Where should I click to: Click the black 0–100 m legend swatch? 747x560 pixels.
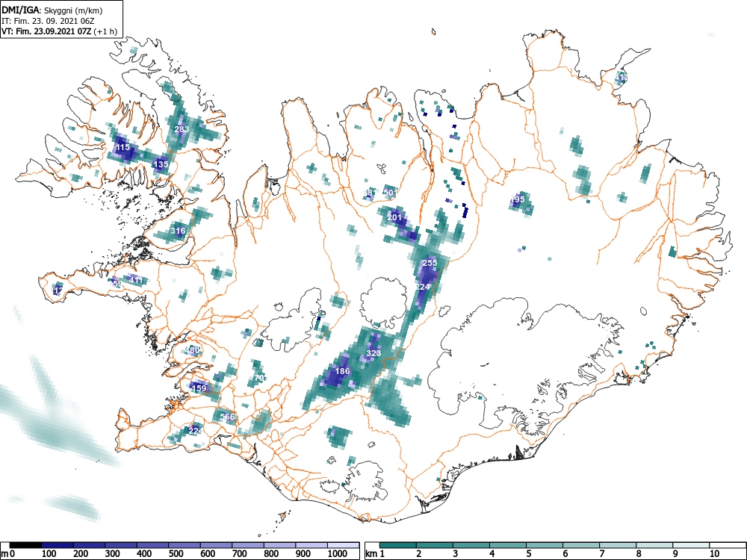25,545
